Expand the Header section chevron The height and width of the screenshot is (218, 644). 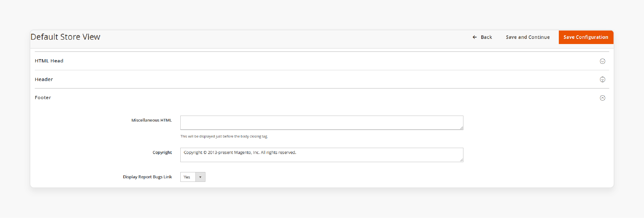pos(602,79)
